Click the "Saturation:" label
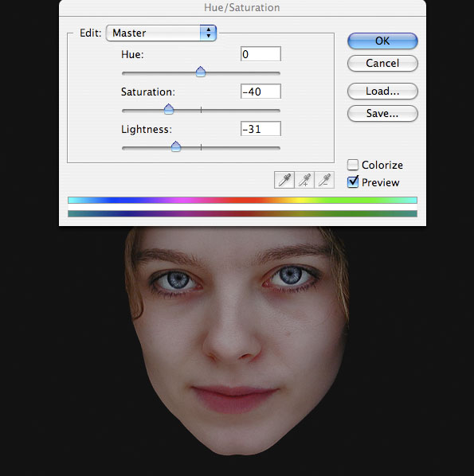 tap(148, 92)
